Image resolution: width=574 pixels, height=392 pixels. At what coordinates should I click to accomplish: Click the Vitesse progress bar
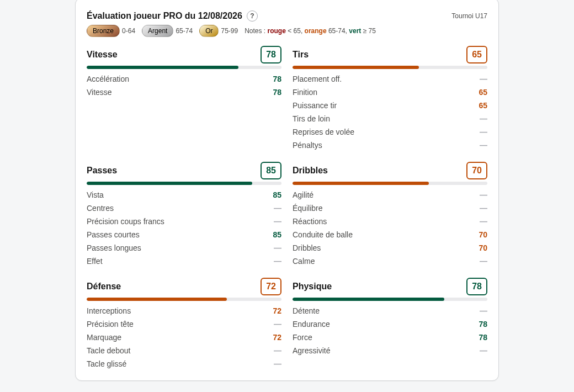184,67
